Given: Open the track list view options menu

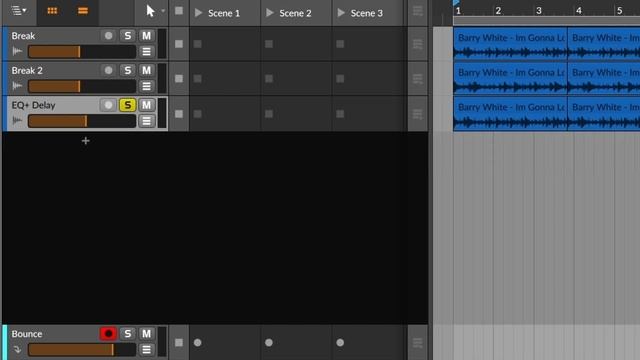Looking at the screenshot, I should click(x=18, y=11).
